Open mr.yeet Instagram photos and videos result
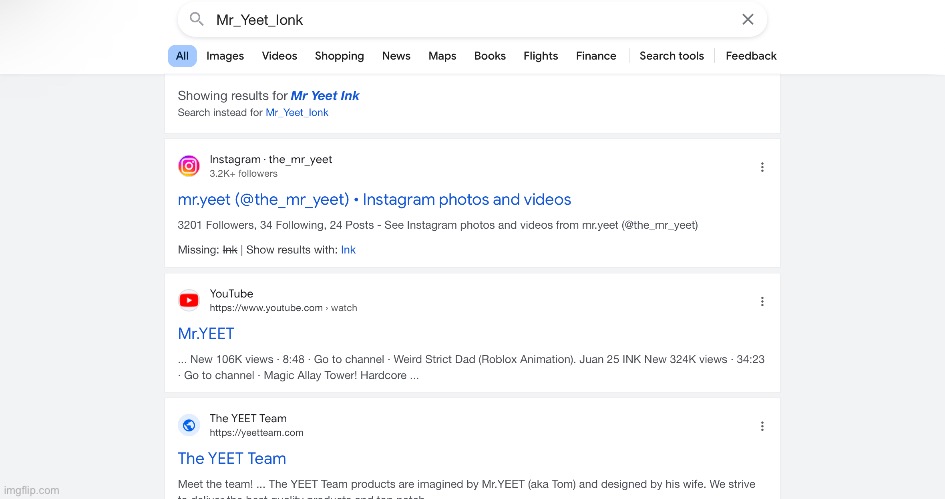The height and width of the screenshot is (499, 945). click(374, 199)
